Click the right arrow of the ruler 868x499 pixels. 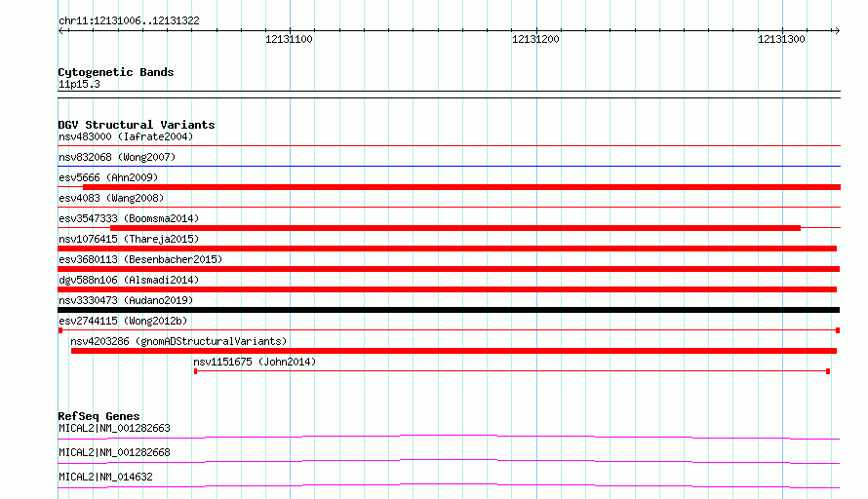pyautogui.click(x=837, y=30)
